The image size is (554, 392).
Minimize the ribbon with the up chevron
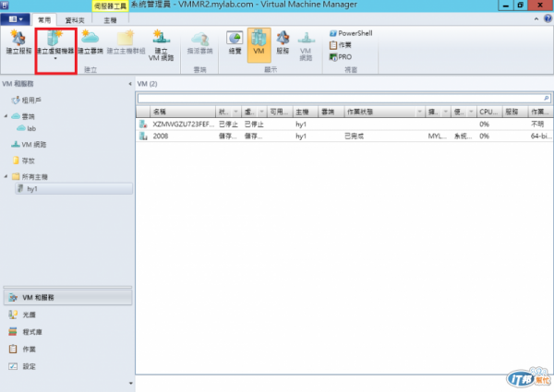pyautogui.click(x=536, y=19)
